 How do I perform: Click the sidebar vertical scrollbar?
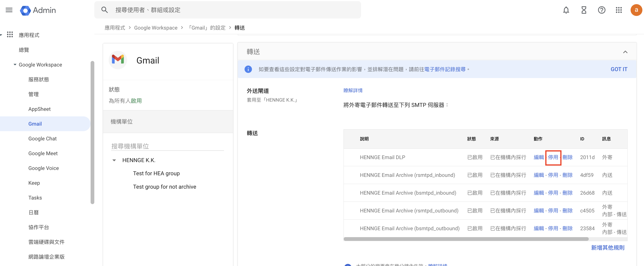click(92, 132)
